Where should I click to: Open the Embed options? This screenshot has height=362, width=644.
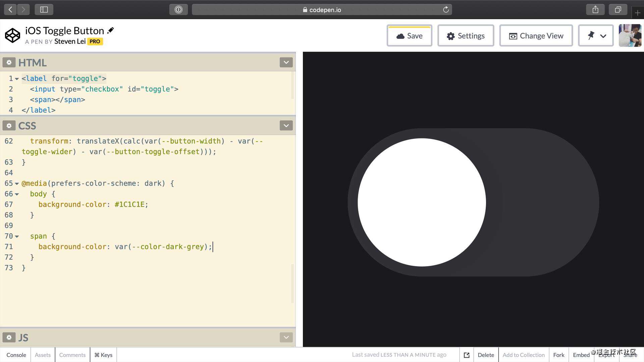pyautogui.click(x=581, y=355)
